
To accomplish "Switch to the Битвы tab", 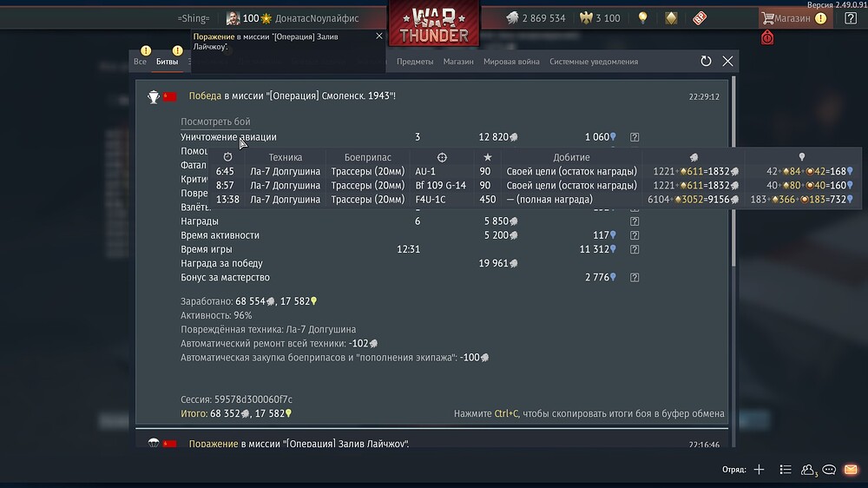I will point(168,62).
